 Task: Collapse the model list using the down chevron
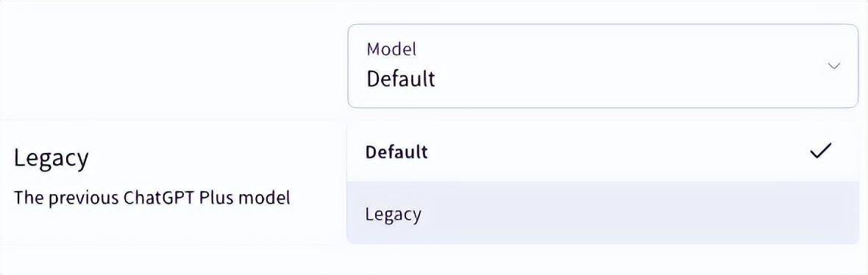(833, 66)
